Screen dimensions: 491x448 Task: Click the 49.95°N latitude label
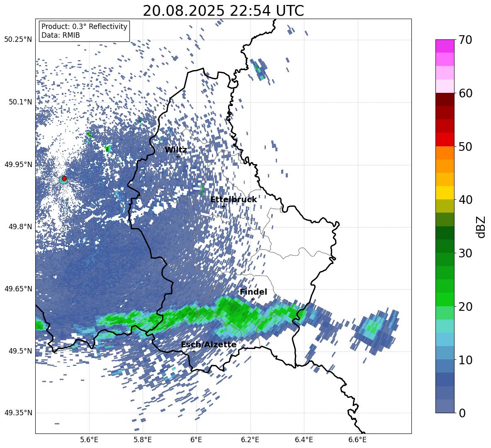click(x=18, y=165)
